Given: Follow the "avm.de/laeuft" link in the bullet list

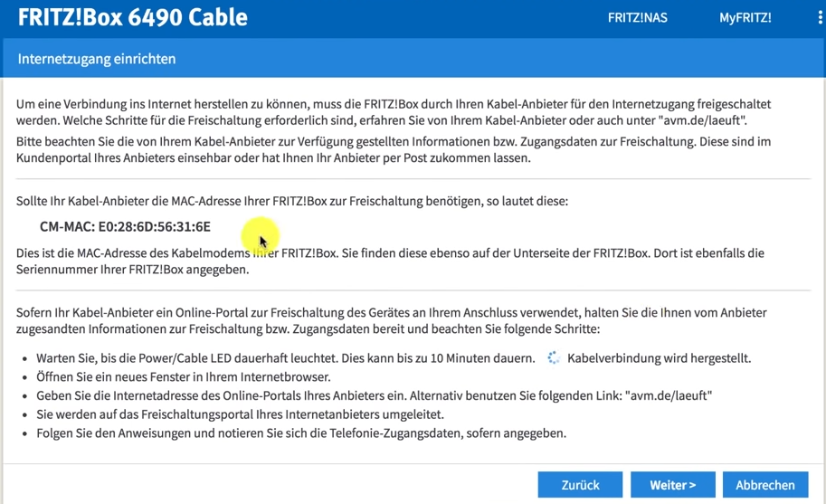Looking at the screenshot, I should point(669,395).
